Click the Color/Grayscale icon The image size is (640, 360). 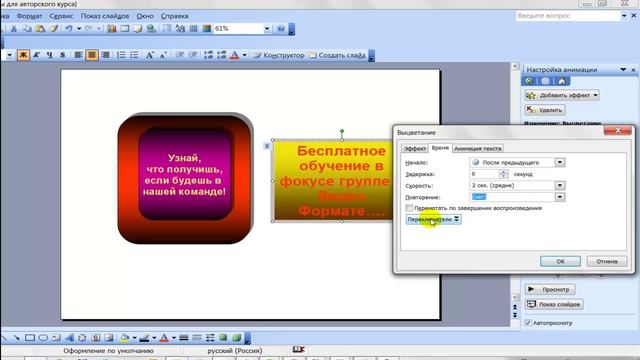tap(207, 29)
